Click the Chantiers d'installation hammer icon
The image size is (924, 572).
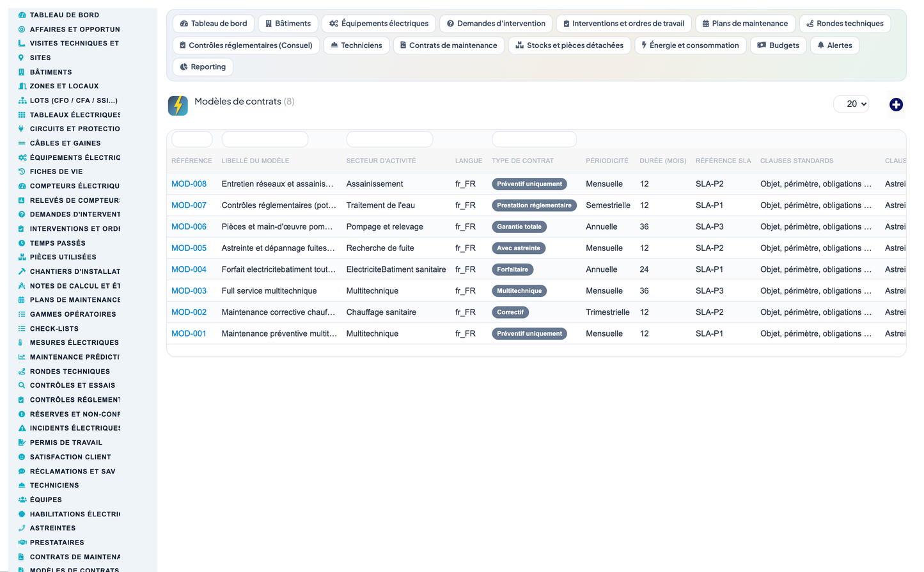pos(22,271)
